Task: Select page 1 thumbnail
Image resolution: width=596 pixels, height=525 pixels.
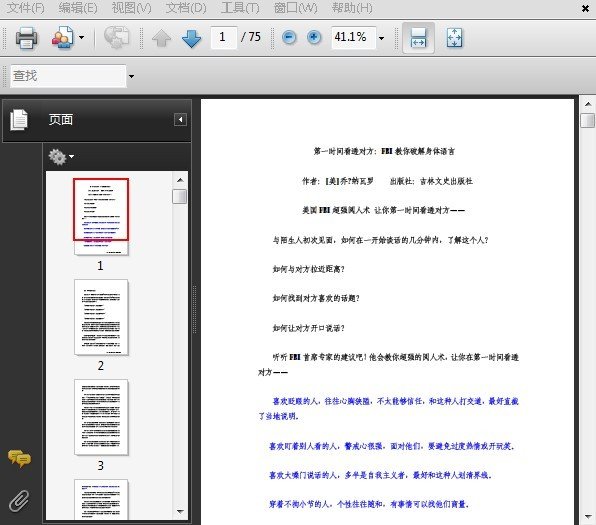Action: click(x=101, y=216)
